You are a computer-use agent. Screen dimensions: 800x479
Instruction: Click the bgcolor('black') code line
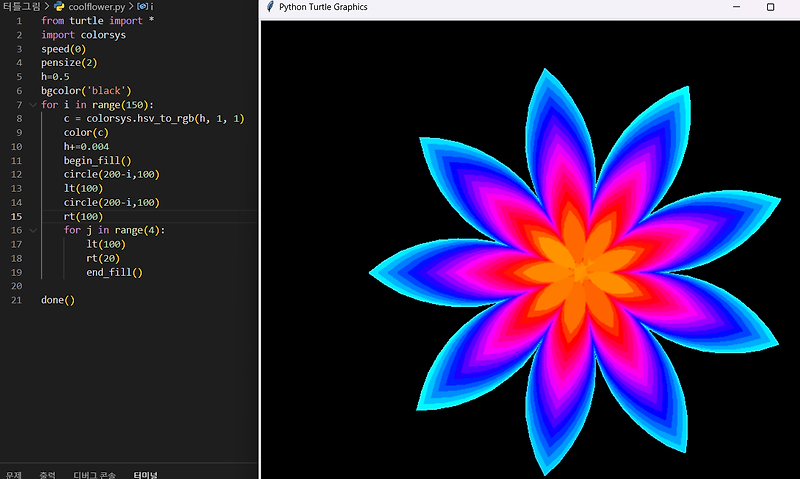pyautogui.click(x=86, y=91)
